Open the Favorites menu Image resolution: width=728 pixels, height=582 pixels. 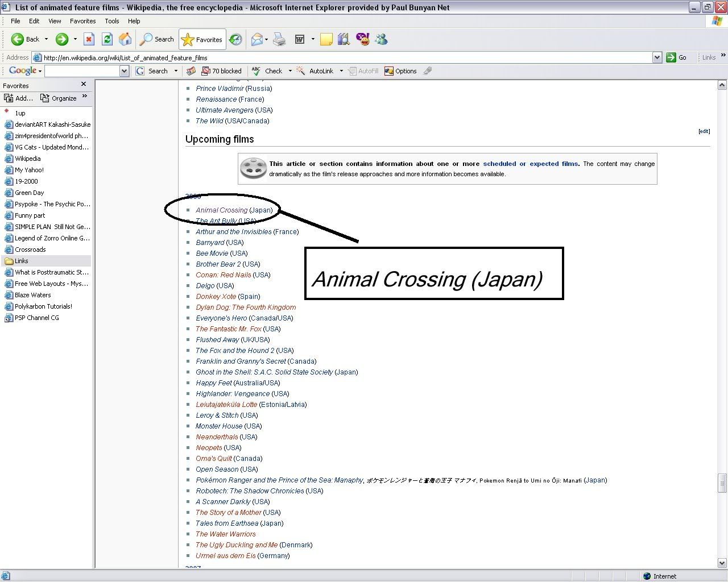point(83,21)
